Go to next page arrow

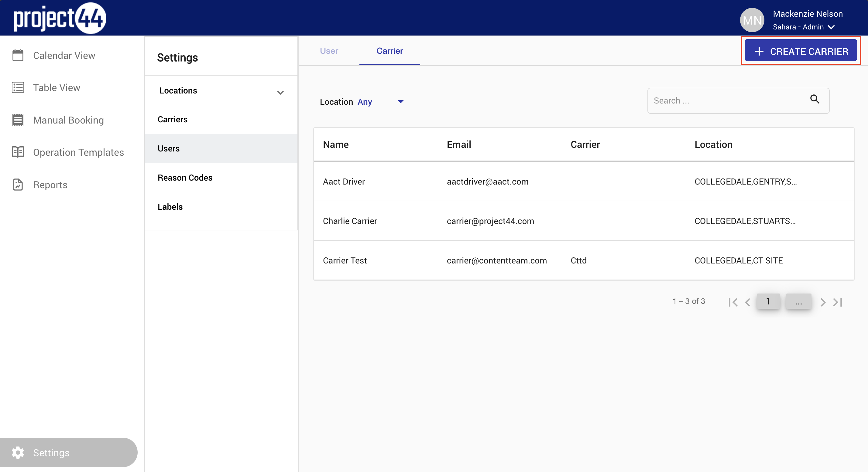pyautogui.click(x=823, y=302)
